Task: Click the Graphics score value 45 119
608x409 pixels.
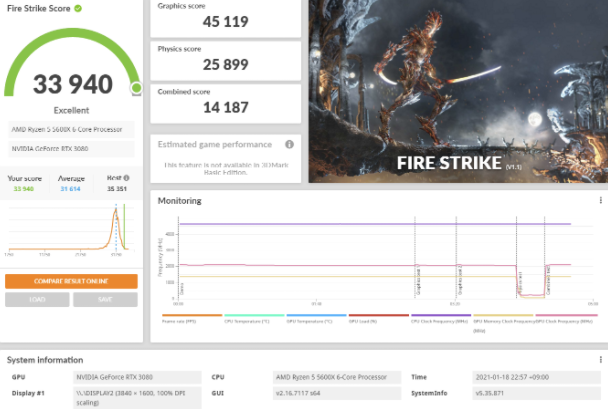Action: pyautogui.click(x=226, y=22)
